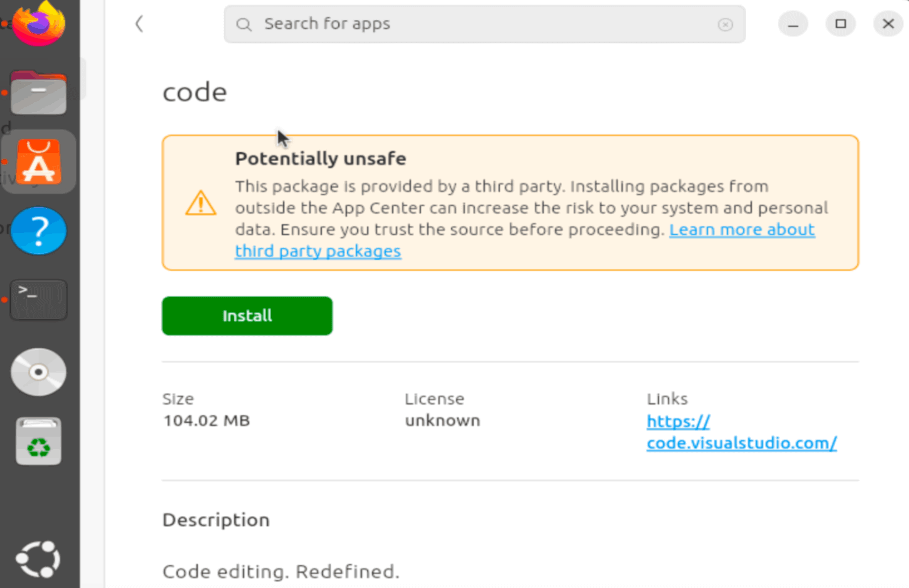This screenshot has width=909, height=588.
Task: Click the disc drive dock icon
Action: tap(39, 372)
